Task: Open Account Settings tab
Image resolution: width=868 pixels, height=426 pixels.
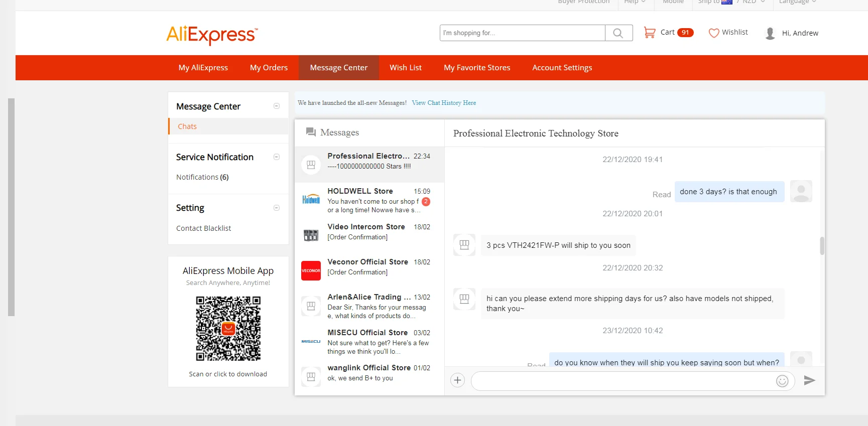Action: coord(562,68)
